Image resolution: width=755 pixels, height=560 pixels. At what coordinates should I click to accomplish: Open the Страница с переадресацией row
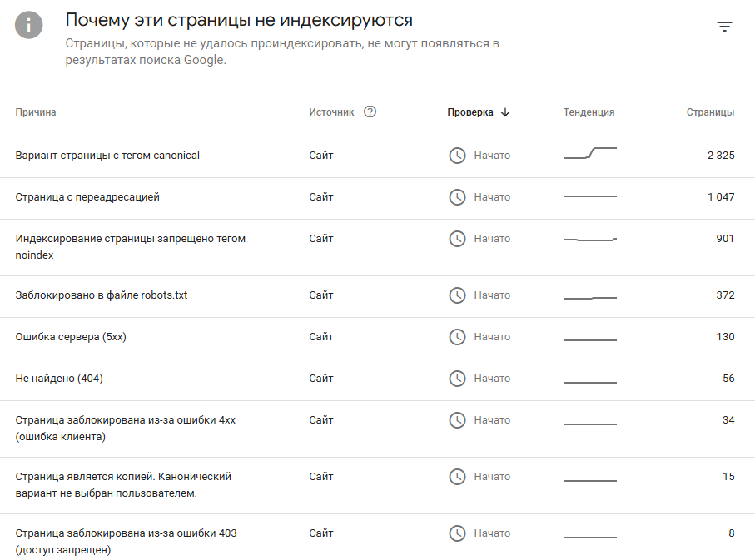378,198
